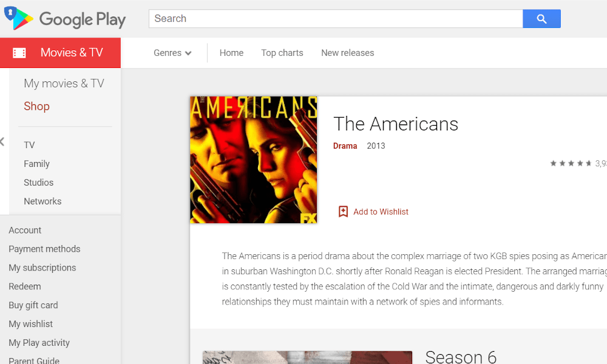The height and width of the screenshot is (364, 607).
Task: Go to New releases
Action: 348,53
